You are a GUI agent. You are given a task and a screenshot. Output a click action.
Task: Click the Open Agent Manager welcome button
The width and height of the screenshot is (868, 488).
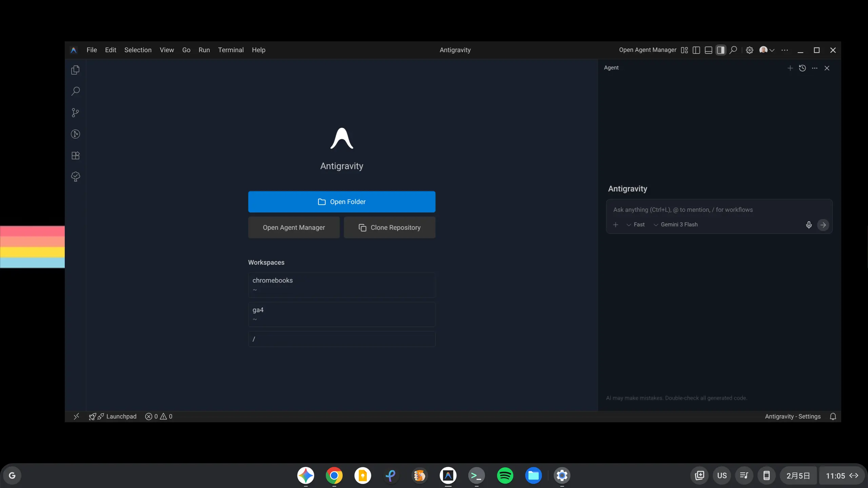pyautogui.click(x=294, y=227)
